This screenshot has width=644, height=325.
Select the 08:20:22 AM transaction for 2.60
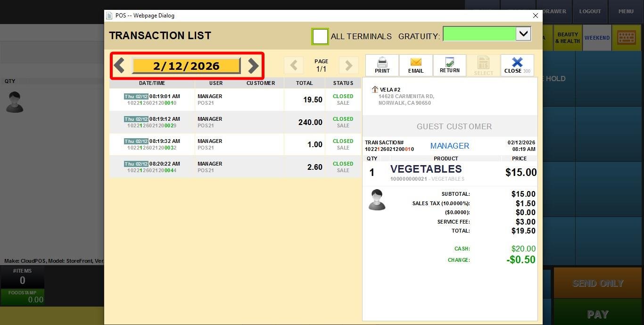pos(235,167)
